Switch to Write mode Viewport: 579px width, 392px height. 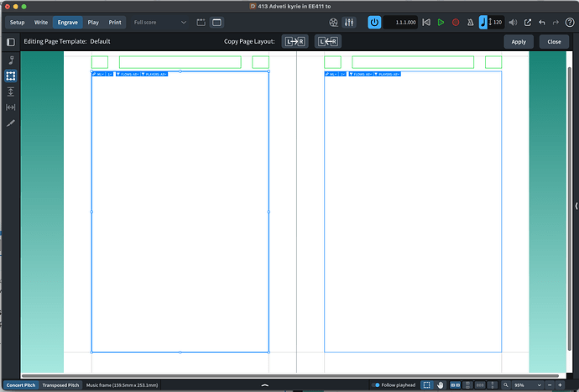coord(41,22)
